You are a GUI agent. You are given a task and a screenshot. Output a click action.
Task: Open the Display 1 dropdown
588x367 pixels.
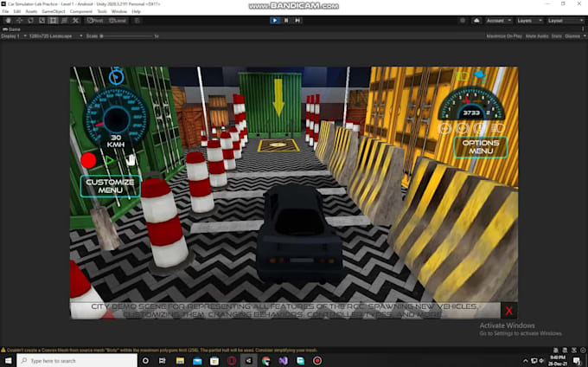[x=14, y=36]
